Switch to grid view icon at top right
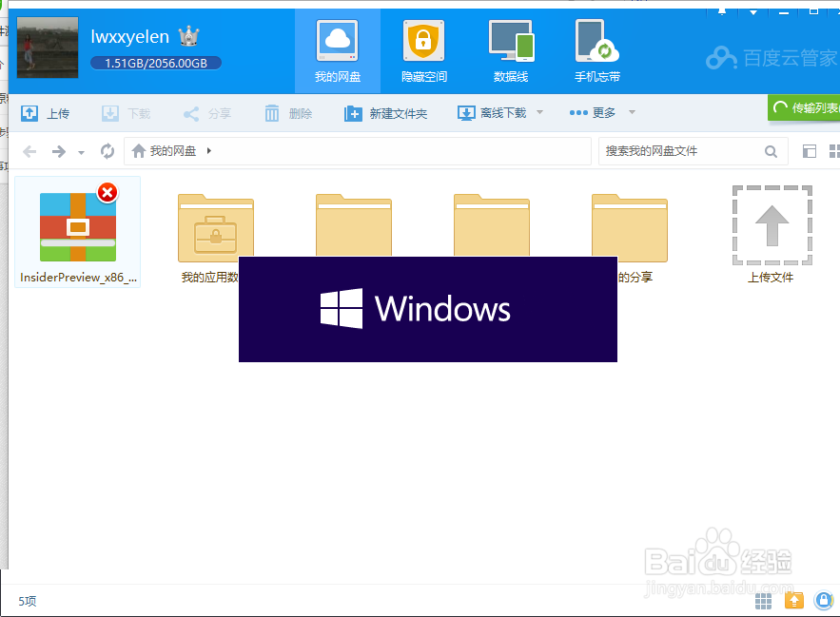Screen dimensions: 840x617 [x=834, y=151]
